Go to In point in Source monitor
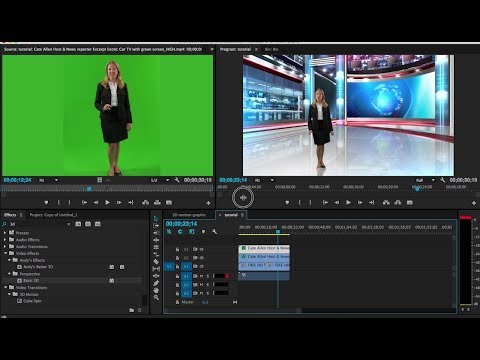The image size is (480, 360). point(84,202)
